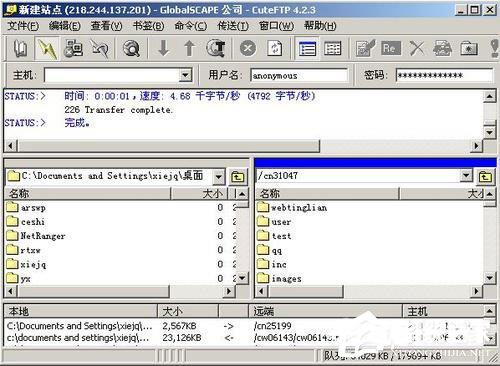Open the Site Manager book icon
Viewport: 500px width, 366px height.
pyautogui.click(x=21, y=49)
